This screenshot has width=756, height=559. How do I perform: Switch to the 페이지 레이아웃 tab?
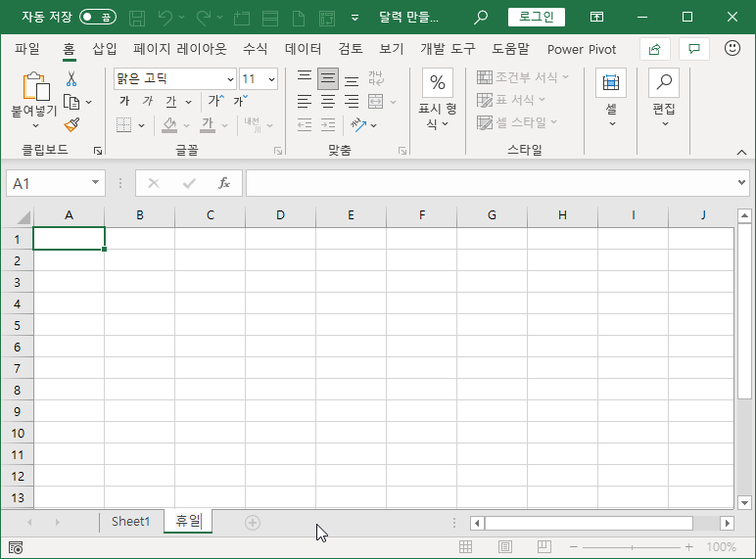(x=180, y=49)
